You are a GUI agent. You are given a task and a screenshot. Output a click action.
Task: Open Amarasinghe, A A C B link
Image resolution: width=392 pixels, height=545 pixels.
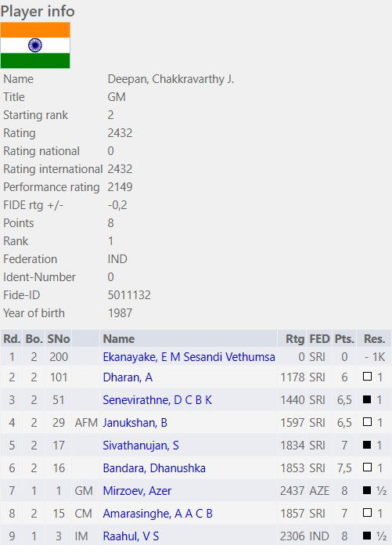tap(157, 514)
